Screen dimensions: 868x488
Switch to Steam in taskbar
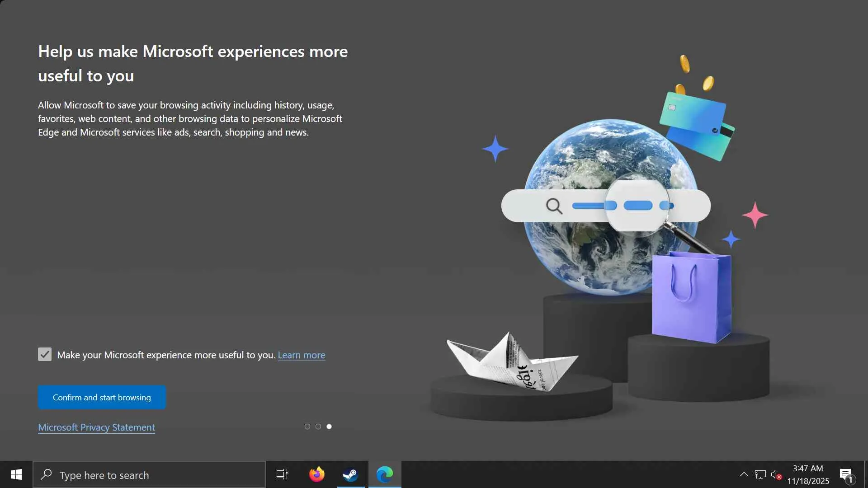pos(350,474)
